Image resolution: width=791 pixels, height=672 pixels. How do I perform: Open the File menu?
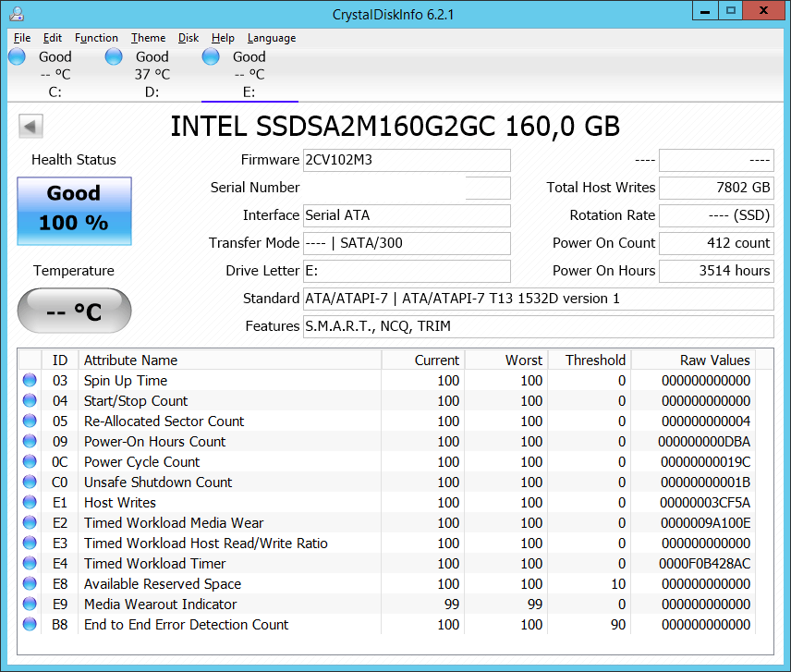click(22, 38)
